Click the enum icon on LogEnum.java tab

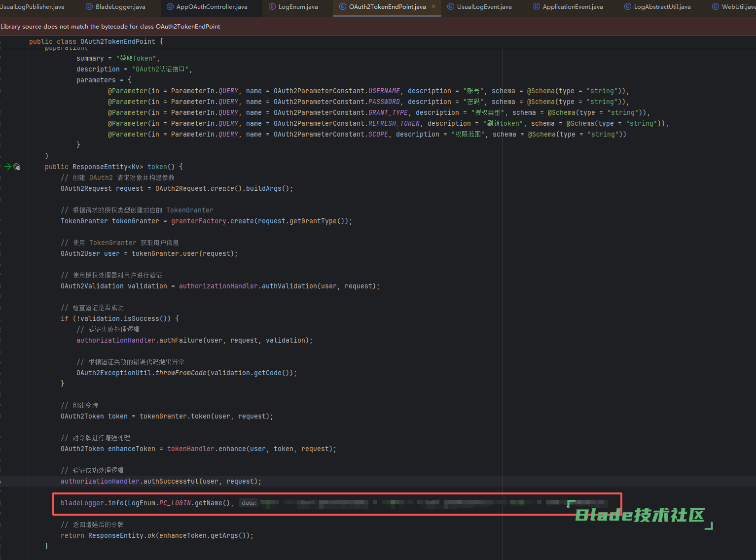[272, 7]
